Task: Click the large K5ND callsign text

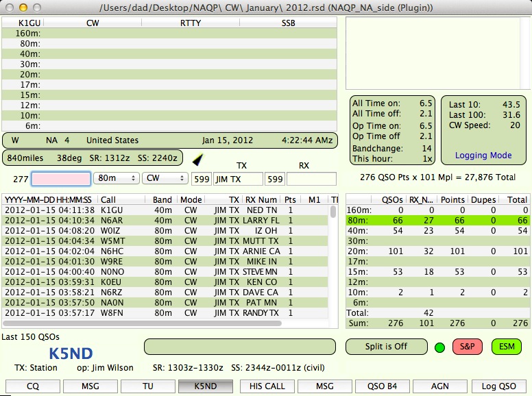Action: point(71,354)
